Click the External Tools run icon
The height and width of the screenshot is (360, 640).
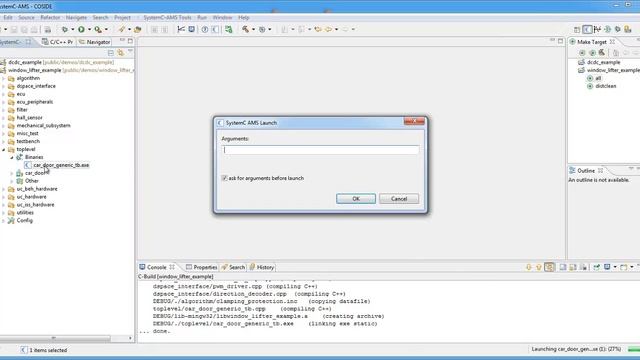98,29
